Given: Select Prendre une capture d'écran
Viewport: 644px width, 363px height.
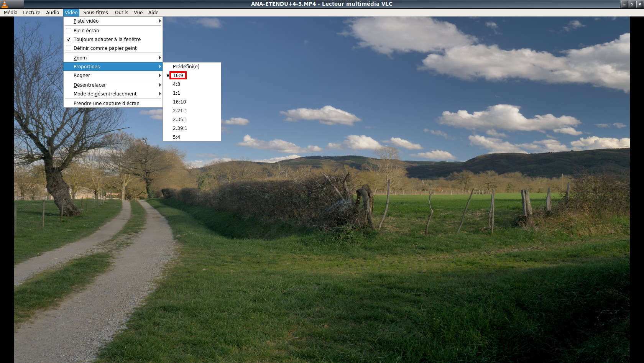Looking at the screenshot, I should tap(107, 103).
